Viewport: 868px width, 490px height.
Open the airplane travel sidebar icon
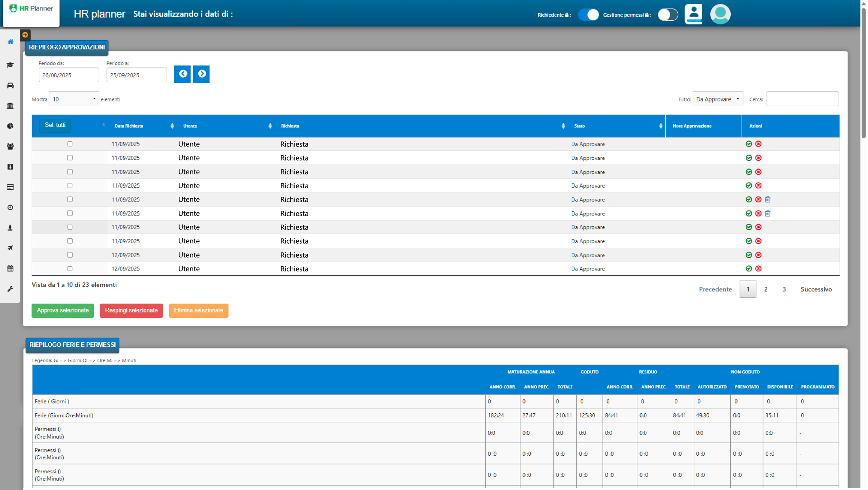[10, 248]
